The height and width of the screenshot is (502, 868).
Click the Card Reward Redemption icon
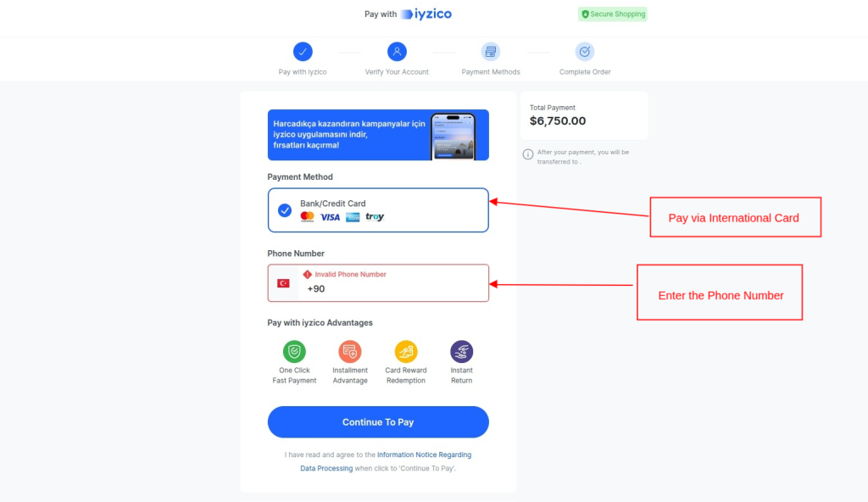coord(406,351)
